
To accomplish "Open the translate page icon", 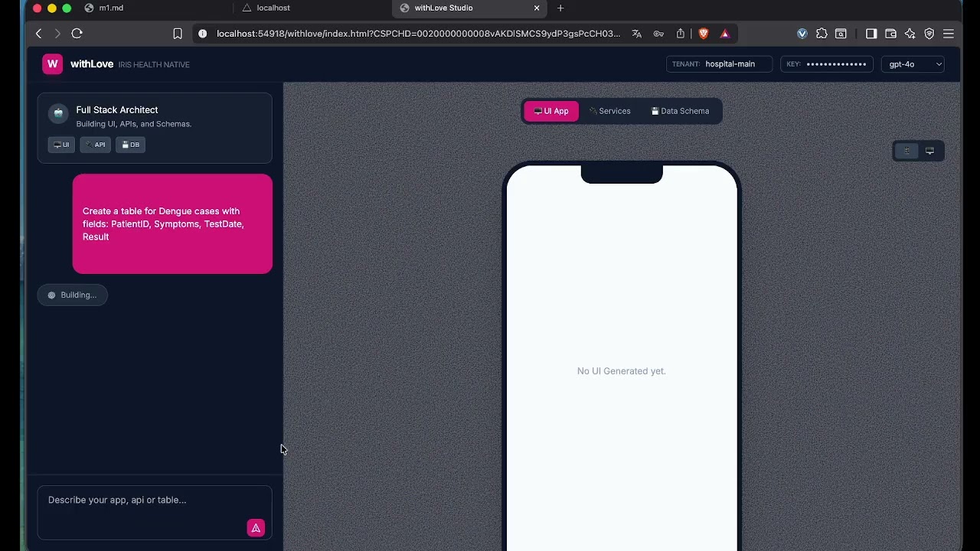I will [636, 34].
